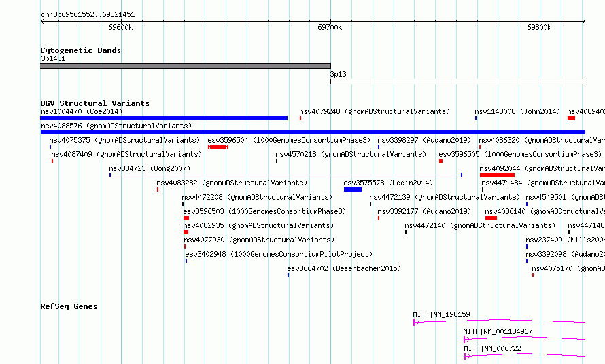Click the chr3:69561552..69821451 region label
The width and height of the screenshot is (605, 364).
tap(88, 15)
